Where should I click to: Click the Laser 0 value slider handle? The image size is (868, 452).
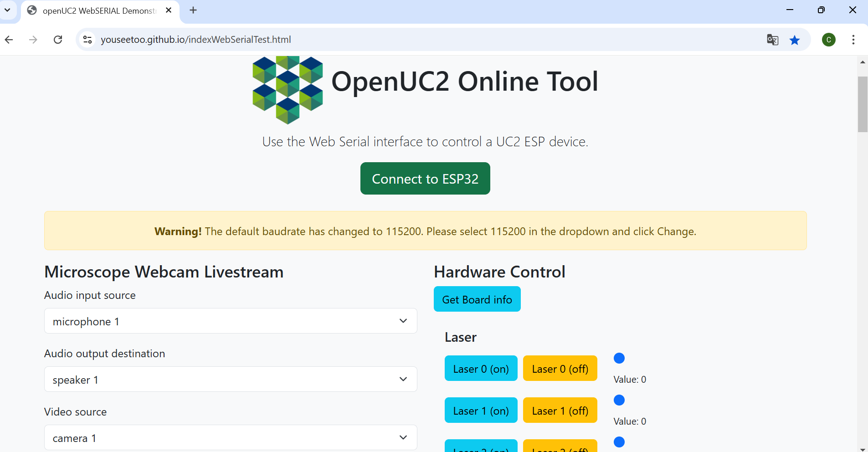[x=619, y=358]
